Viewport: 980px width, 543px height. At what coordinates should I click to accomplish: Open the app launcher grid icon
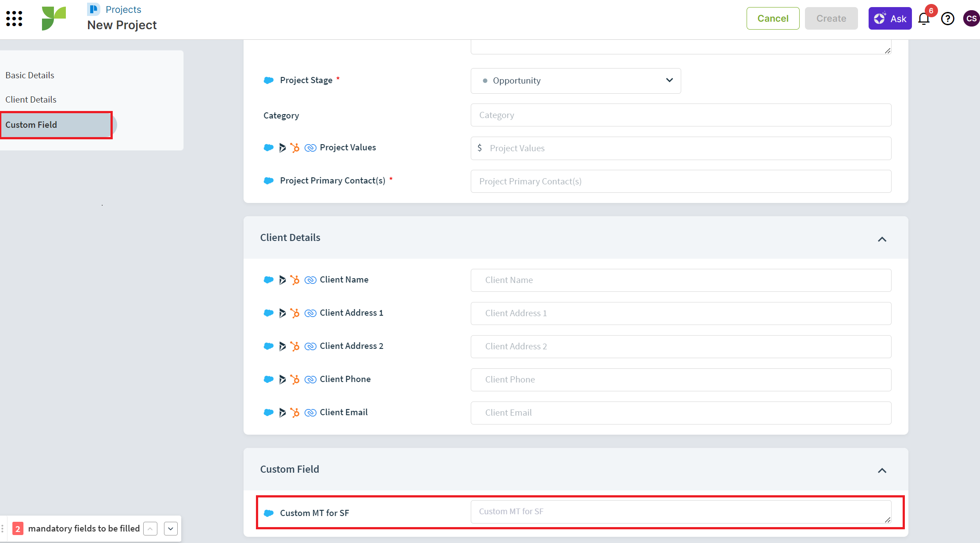[x=14, y=19]
